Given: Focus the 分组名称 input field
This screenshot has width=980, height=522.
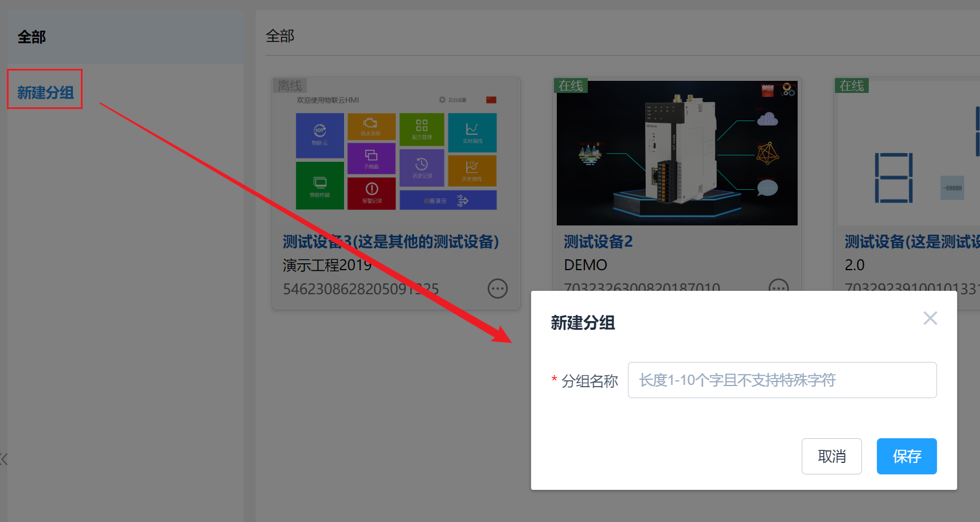Looking at the screenshot, I should pos(782,380).
